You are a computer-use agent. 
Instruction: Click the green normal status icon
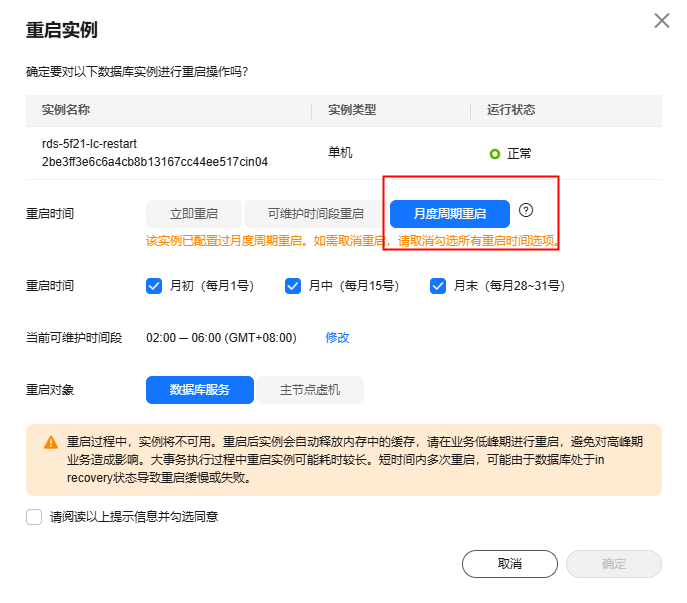494,154
